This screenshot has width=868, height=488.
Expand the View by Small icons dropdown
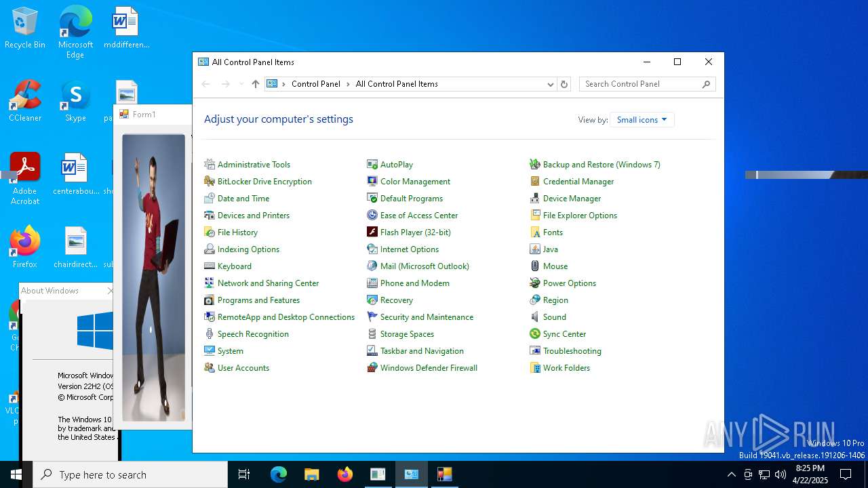pyautogui.click(x=642, y=120)
